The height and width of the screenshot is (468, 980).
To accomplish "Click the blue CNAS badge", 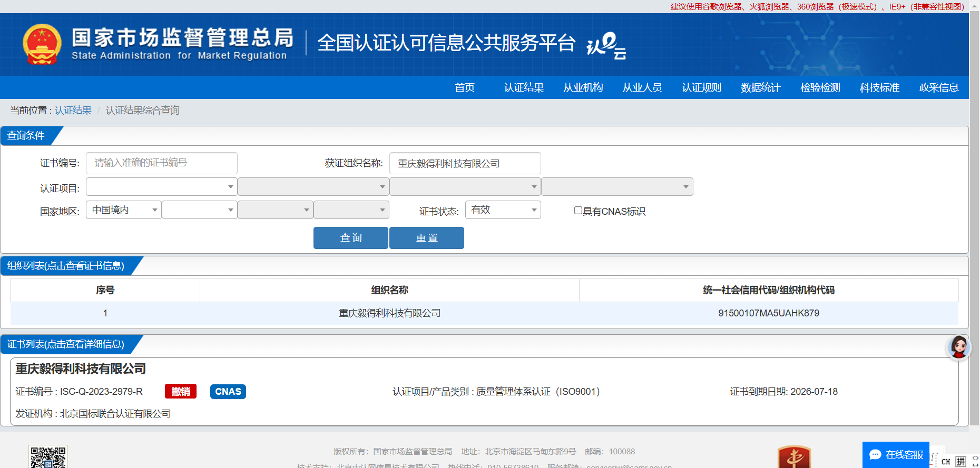I will 228,392.
